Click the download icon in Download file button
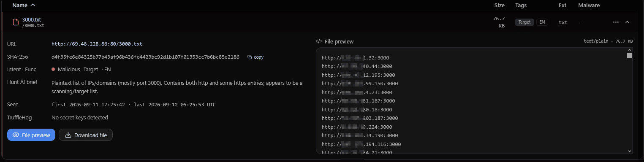Screen dimensions: 644x162 click(x=68, y=135)
